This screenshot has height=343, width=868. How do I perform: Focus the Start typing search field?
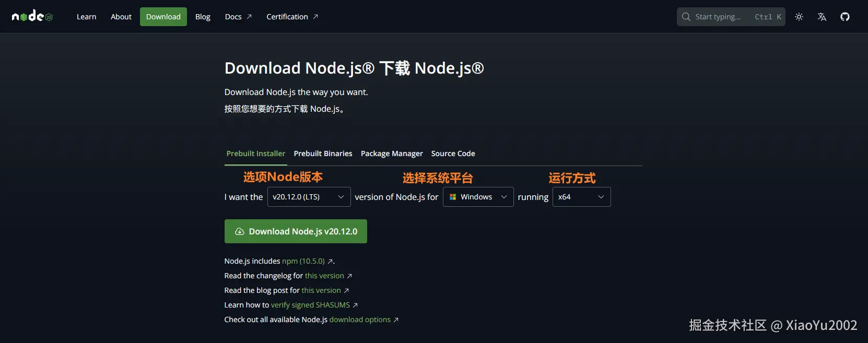click(x=731, y=17)
